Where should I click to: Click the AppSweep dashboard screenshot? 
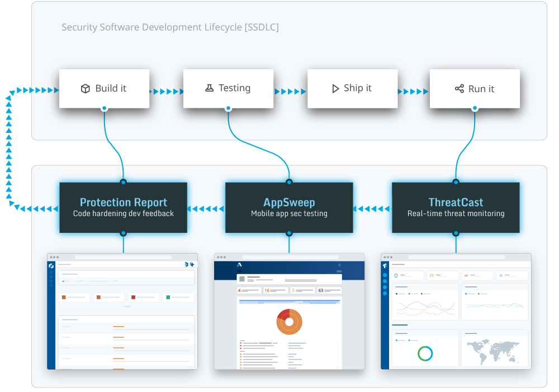click(289, 312)
